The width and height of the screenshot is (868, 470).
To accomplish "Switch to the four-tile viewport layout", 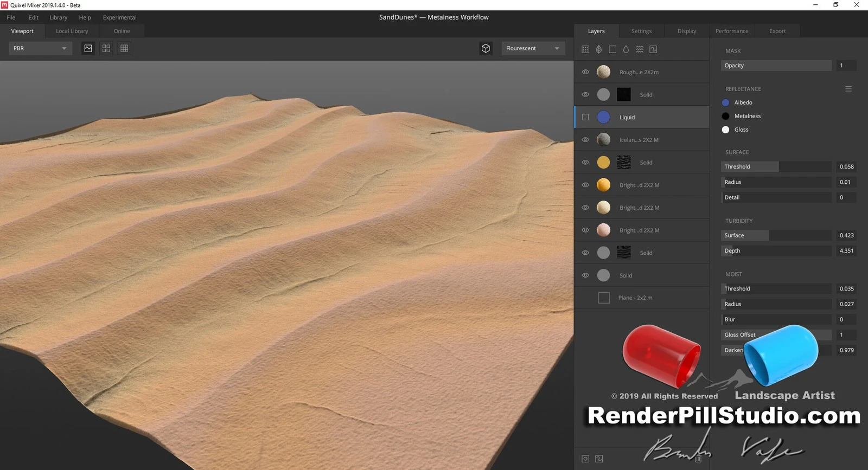I will click(x=106, y=48).
